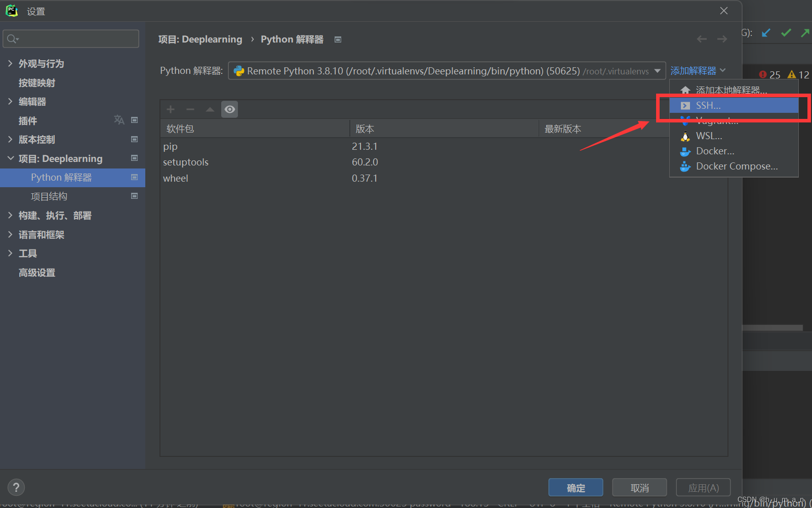Click the Docker whale icon

pos(685,151)
